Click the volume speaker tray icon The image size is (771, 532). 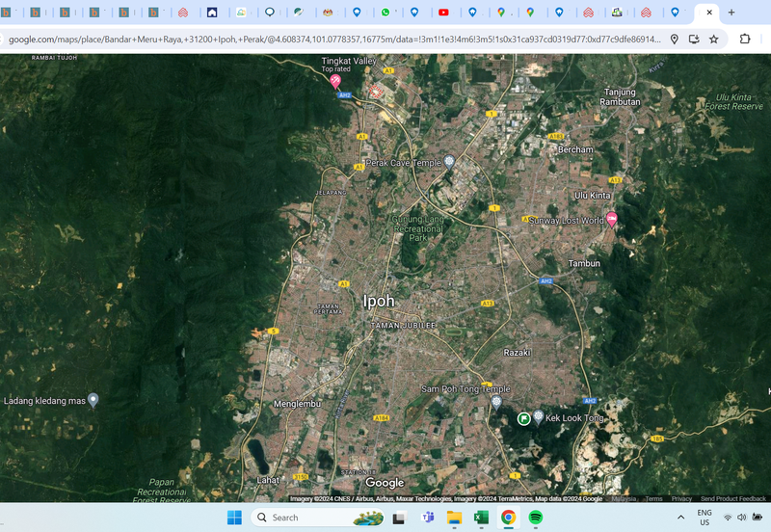pos(742,518)
